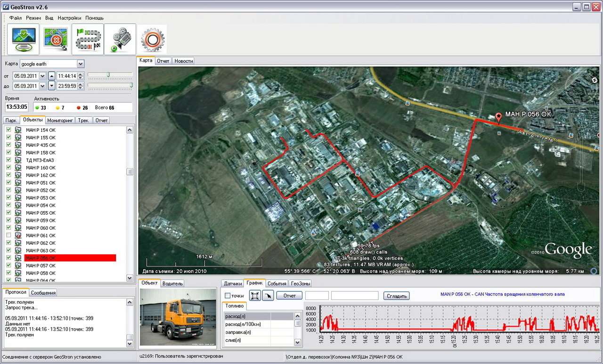
Task: Open the Помощь menu
Action: point(95,18)
